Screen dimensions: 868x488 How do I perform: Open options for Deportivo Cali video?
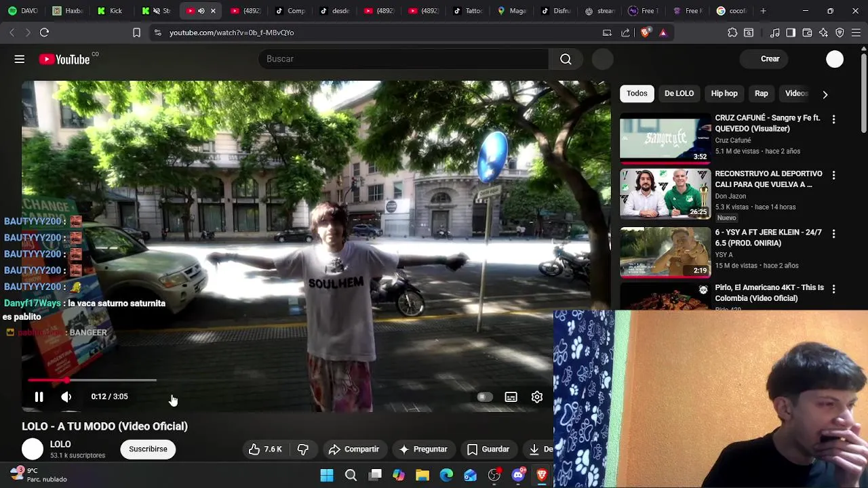click(x=833, y=175)
